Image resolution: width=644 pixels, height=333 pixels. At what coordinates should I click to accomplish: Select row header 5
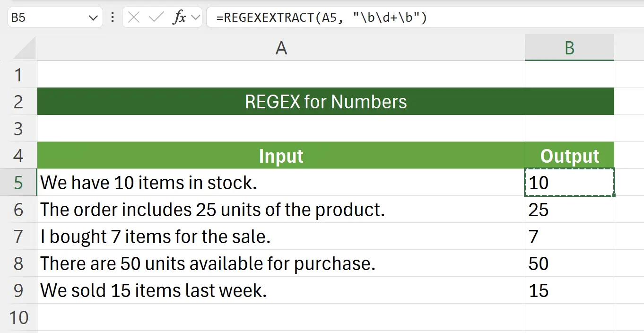(x=19, y=183)
